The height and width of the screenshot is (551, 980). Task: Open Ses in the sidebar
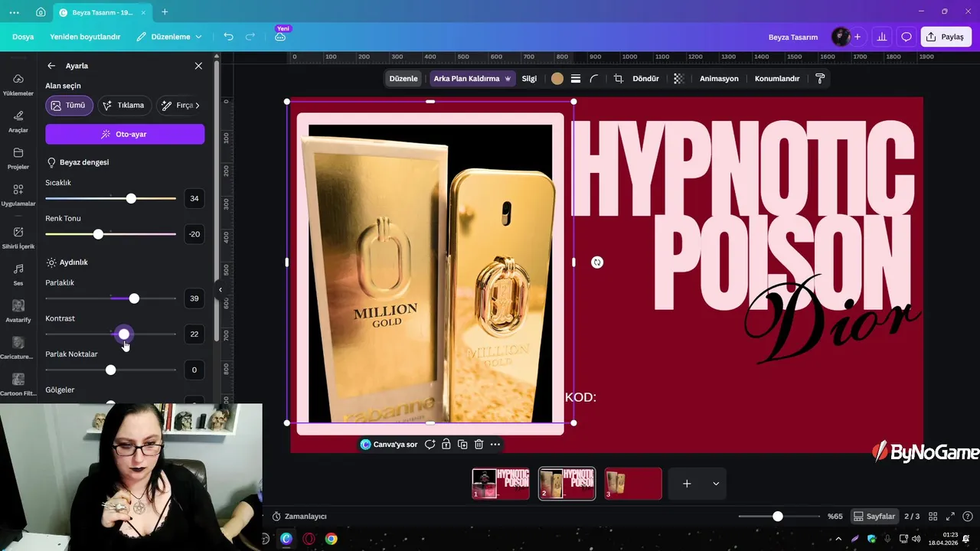point(18,274)
